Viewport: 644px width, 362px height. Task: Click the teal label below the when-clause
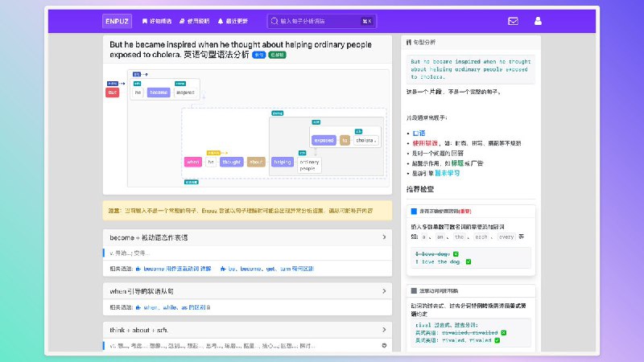[192, 182]
